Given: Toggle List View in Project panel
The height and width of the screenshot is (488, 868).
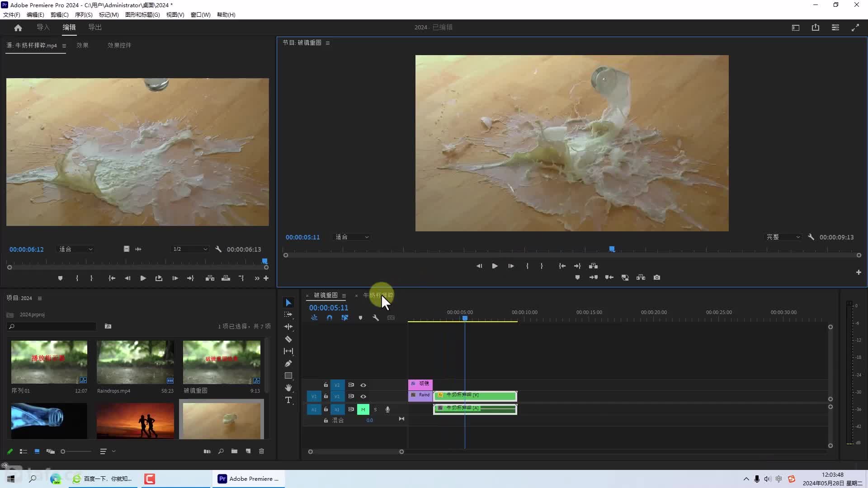Looking at the screenshot, I should 24,451.
